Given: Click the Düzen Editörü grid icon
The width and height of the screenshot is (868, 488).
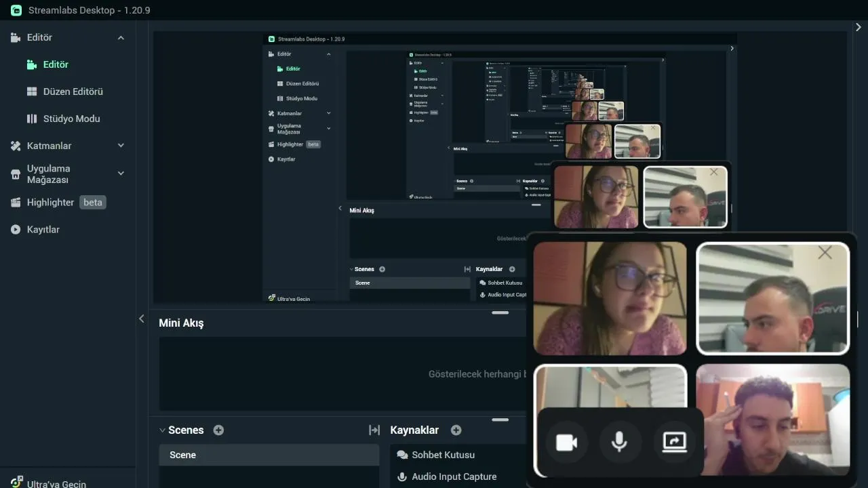Looking at the screenshot, I should tap(32, 91).
